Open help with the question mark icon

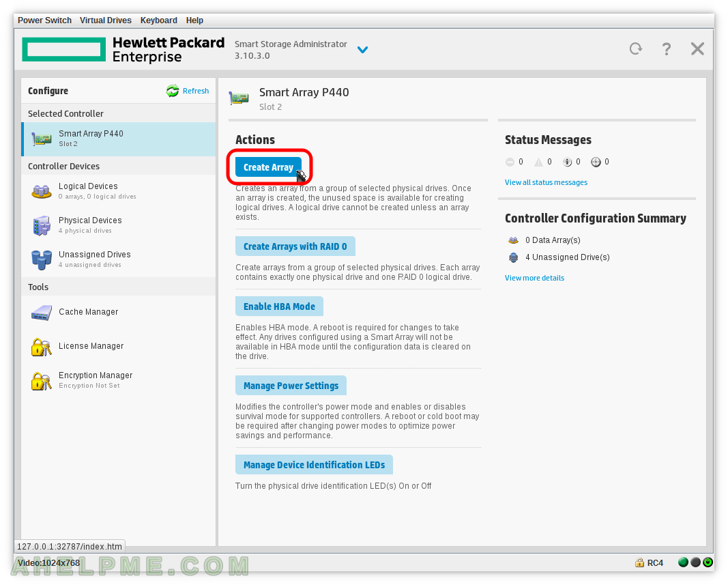(666, 48)
